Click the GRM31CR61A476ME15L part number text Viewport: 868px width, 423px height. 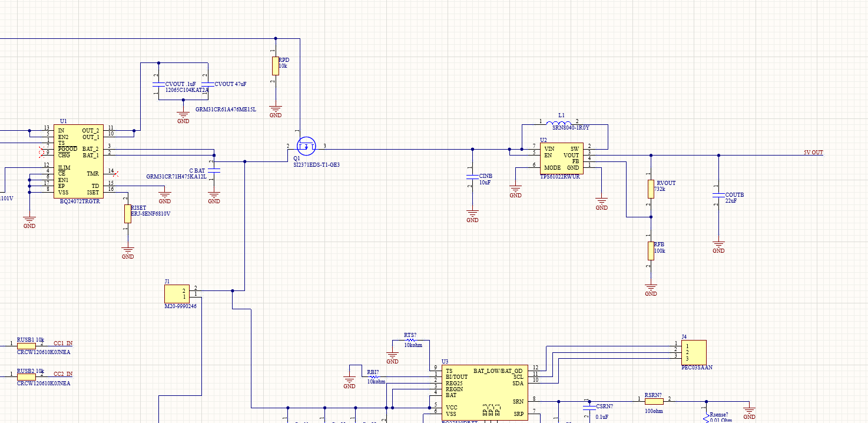[x=226, y=110]
